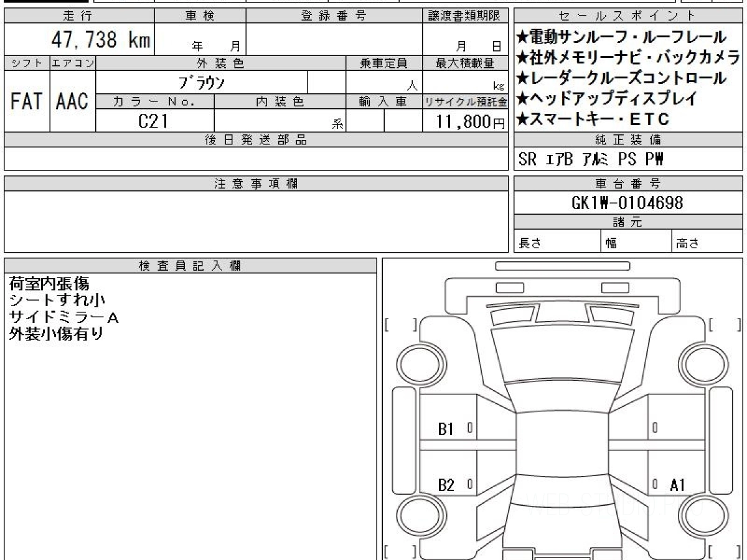Click the 最大積載量 header cell
747x560 pixels.
tap(466, 63)
